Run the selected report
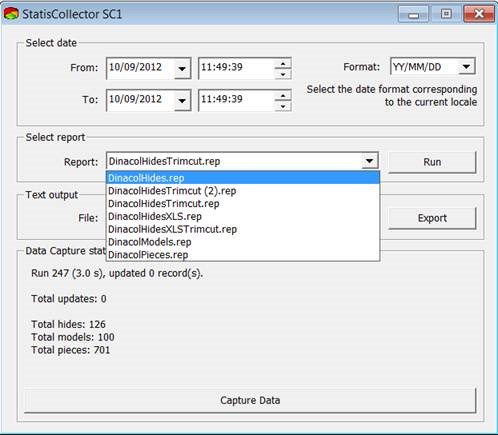Image resolution: width=498 pixels, height=435 pixels. pyautogui.click(x=432, y=162)
